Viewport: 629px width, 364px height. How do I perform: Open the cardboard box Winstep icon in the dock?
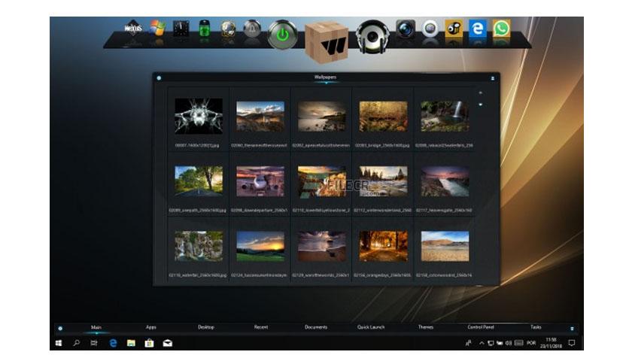[327, 42]
